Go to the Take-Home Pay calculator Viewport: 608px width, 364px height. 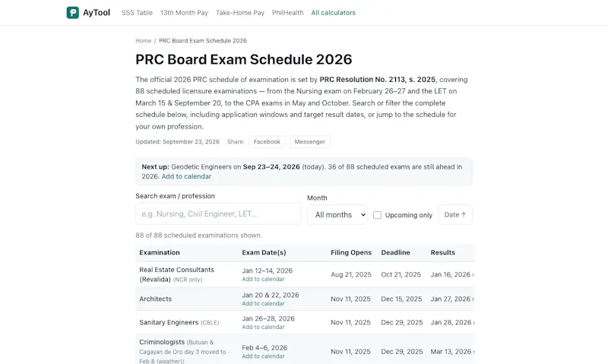(240, 13)
